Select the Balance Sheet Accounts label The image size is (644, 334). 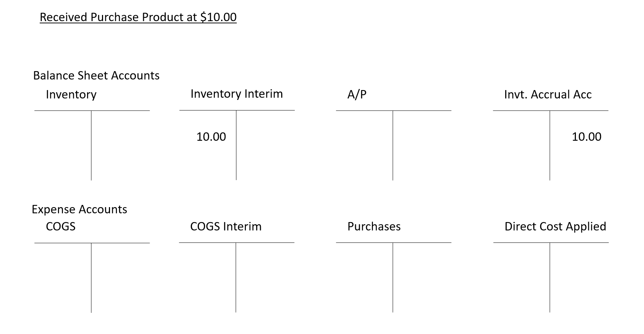tap(96, 75)
